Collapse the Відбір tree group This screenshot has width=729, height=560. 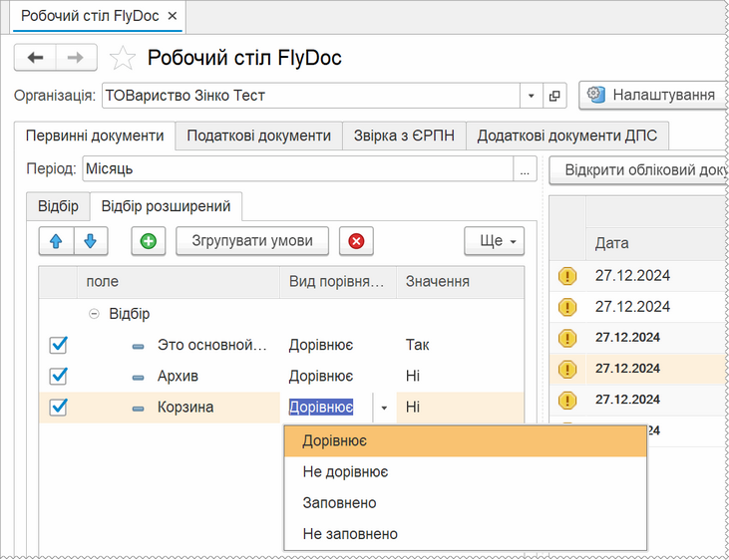coord(95,313)
